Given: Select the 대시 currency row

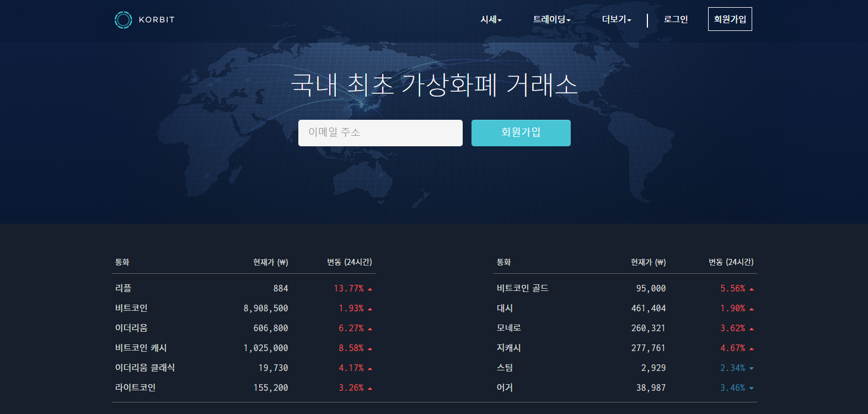Looking at the screenshot, I should (625, 308).
